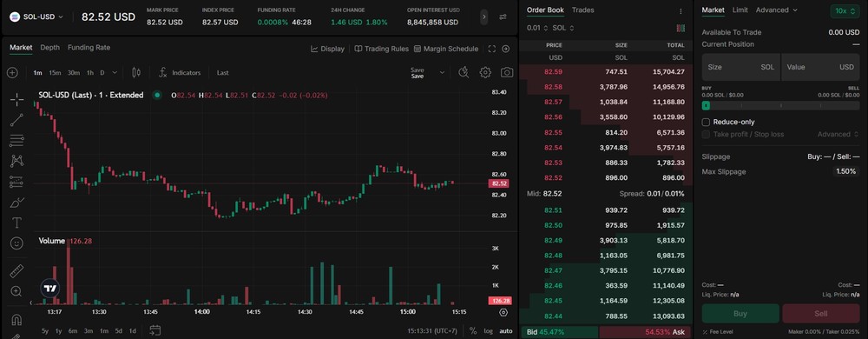
Task: Open the Margin Schedule
Action: tap(445, 49)
